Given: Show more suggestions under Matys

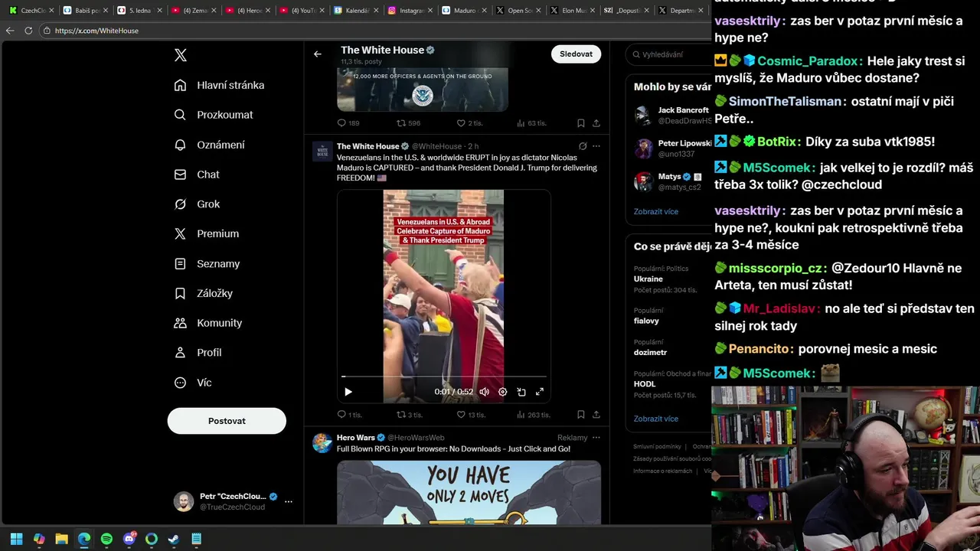Looking at the screenshot, I should click(655, 212).
